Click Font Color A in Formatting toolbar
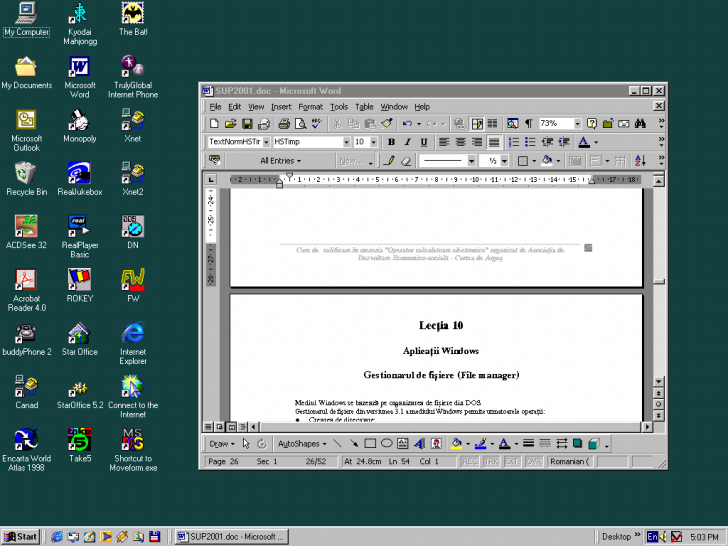The width and height of the screenshot is (728, 546). (x=584, y=142)
